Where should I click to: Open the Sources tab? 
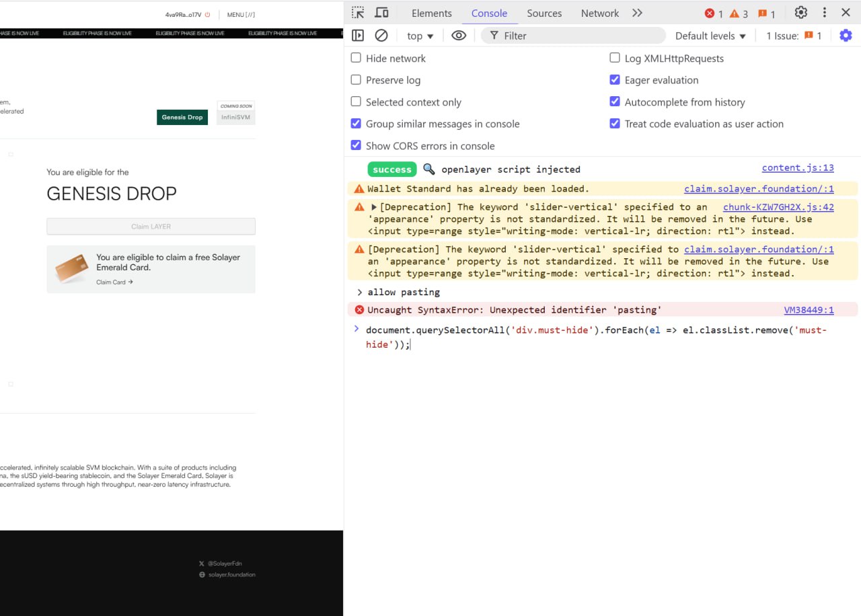pos(544,13)
